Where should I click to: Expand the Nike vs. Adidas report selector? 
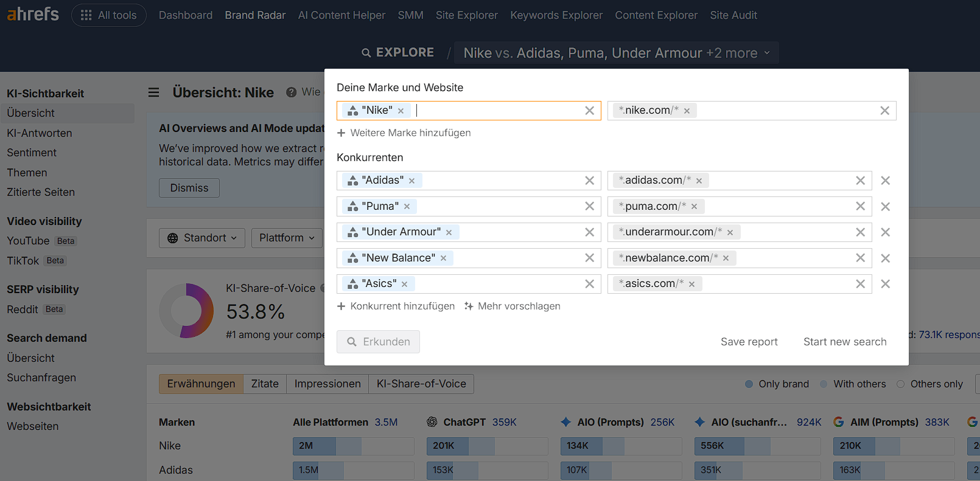(x=617, y=53)
